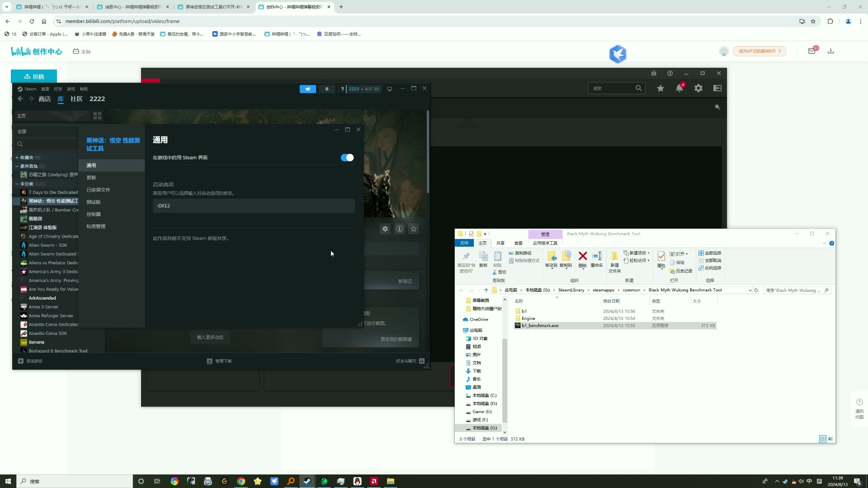This screenshot has height=488, width=868.
Task: Switch to 查看 ribbon tab in Explorer
Action: coord(519,243)
